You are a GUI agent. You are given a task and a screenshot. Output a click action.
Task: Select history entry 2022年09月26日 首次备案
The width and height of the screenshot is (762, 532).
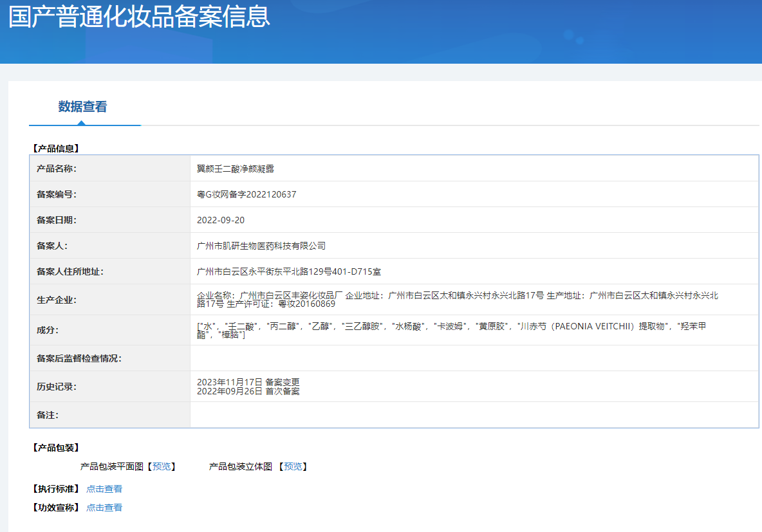[248, 391]
